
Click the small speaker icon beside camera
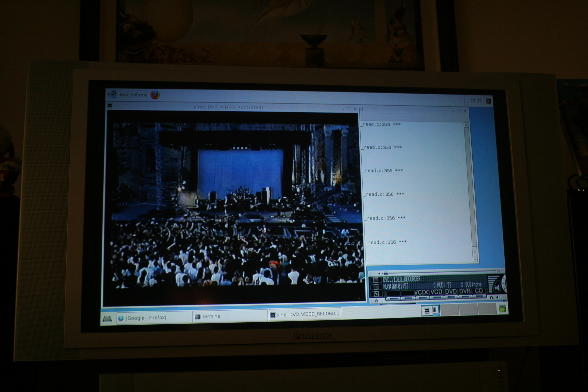click(x=498, y=297)
